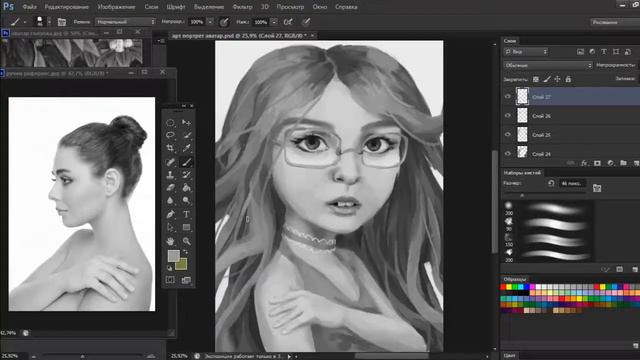Add a layer style with fx button

(584, 163)
